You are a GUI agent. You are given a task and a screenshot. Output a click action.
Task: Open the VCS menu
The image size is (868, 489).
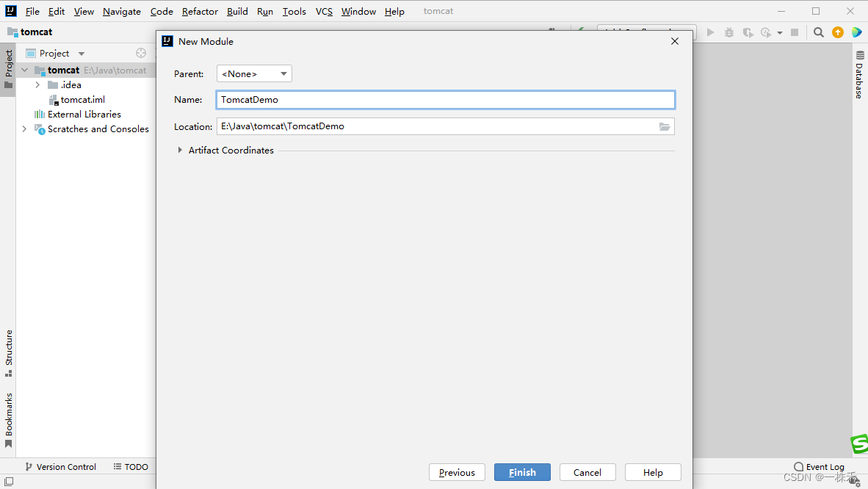click(x=324, y=11)
